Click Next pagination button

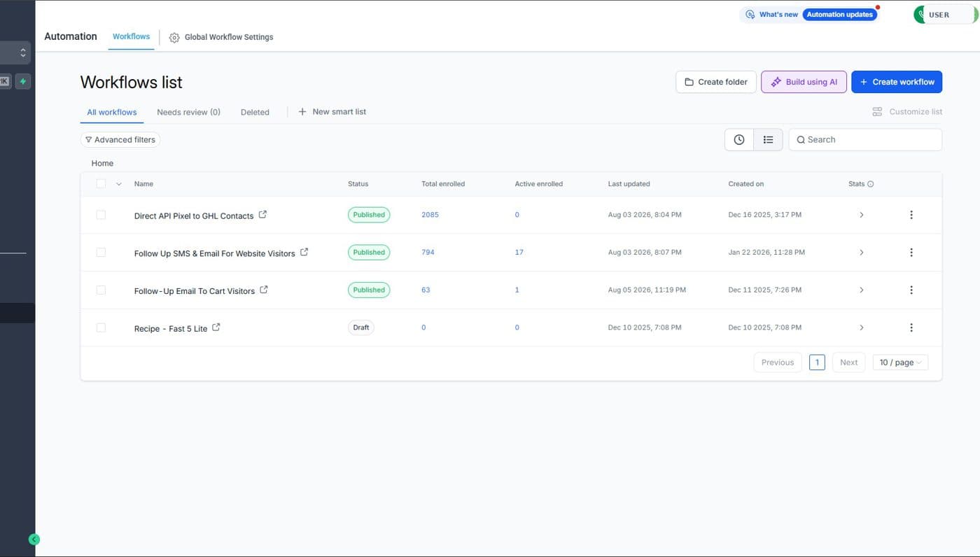[848, 362]
